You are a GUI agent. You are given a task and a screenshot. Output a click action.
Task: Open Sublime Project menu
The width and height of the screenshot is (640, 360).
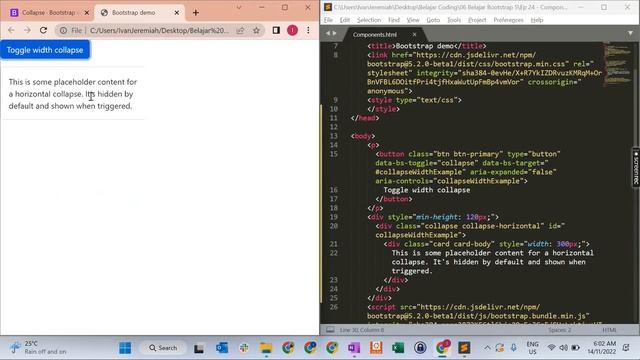(477, 20)
